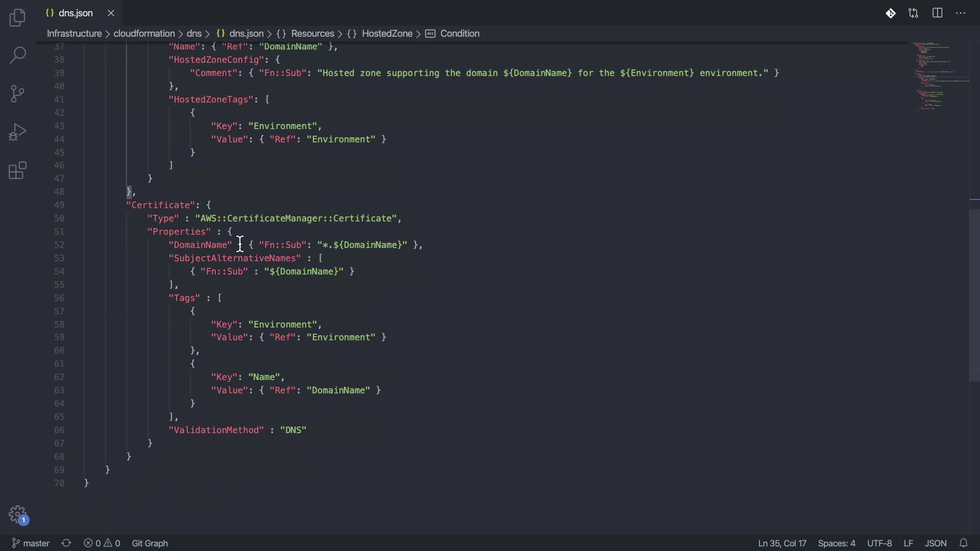Select the dns.json editor tab

click(75, 13)
